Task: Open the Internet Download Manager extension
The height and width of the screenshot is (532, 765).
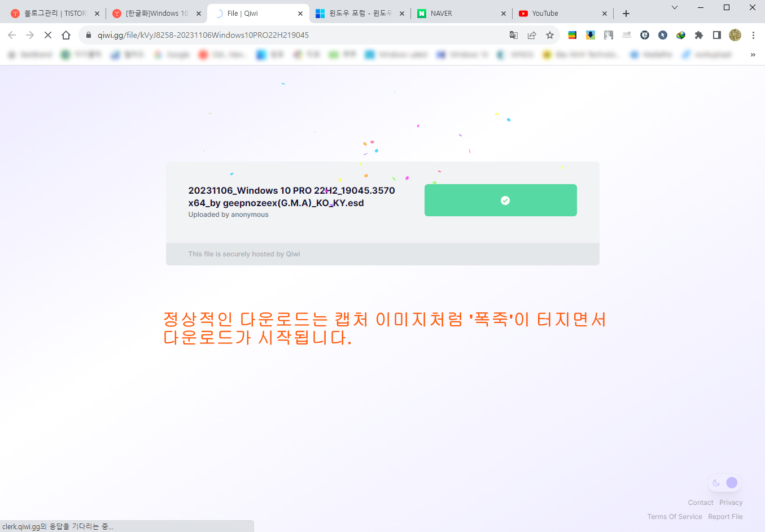Action: (x=681, y=35)
